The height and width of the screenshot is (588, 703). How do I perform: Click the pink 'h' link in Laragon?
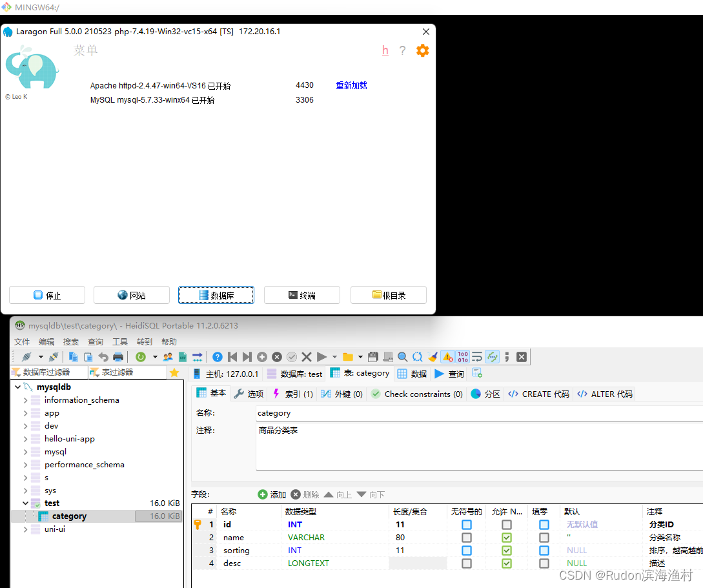385,50
